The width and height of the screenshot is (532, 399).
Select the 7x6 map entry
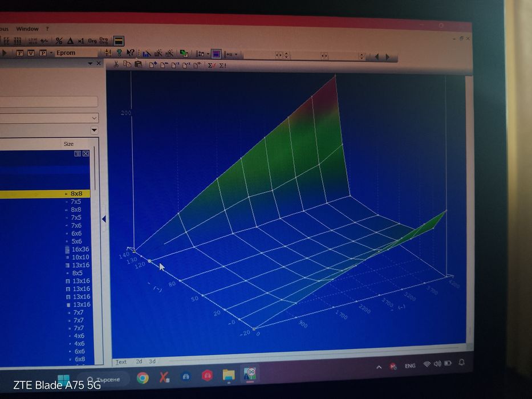coord(76,225)
